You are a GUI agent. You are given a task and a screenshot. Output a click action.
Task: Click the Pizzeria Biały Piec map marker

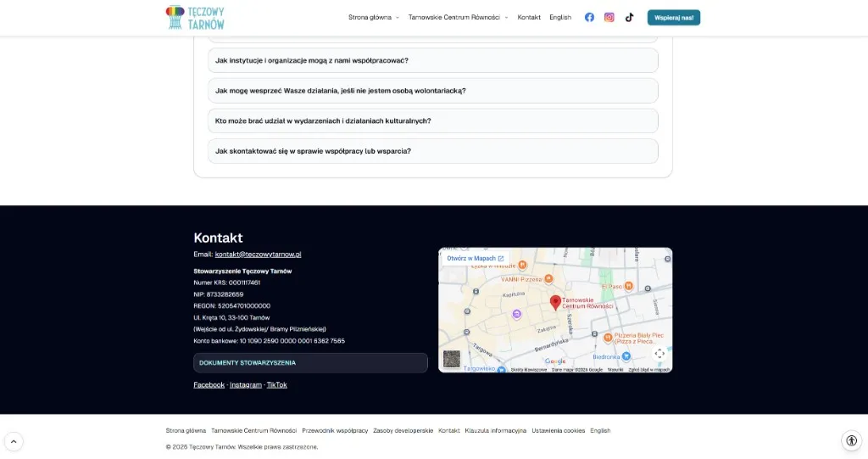coord(608,337)
